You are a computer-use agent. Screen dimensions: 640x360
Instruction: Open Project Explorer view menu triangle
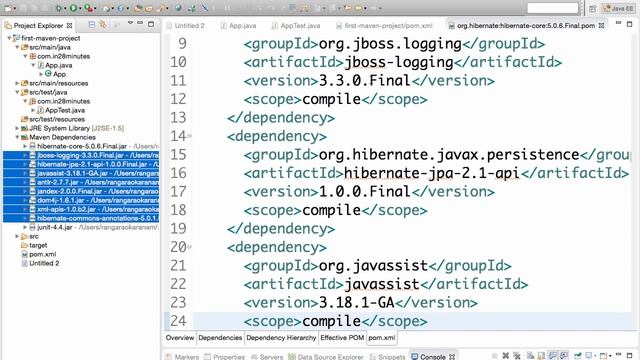tap(130, 23)
